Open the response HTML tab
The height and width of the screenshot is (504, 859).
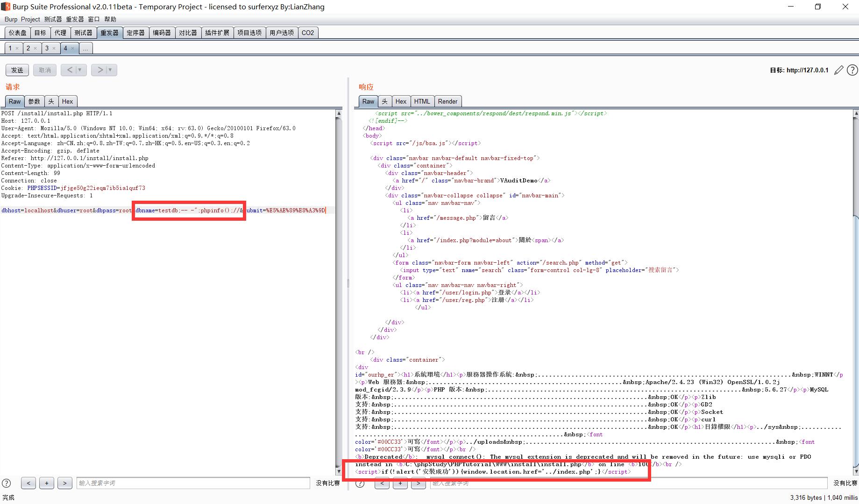[422, 101]
